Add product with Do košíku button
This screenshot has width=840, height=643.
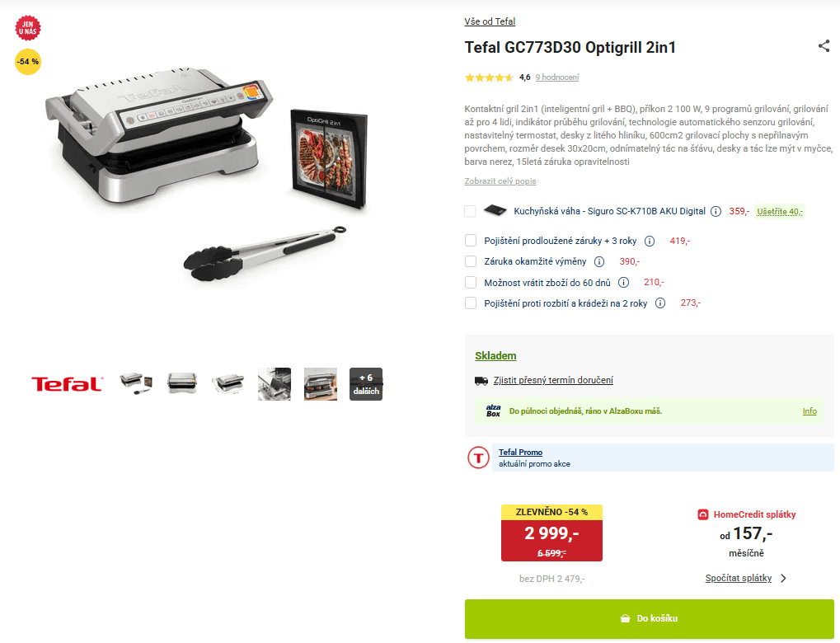(650, 618)
